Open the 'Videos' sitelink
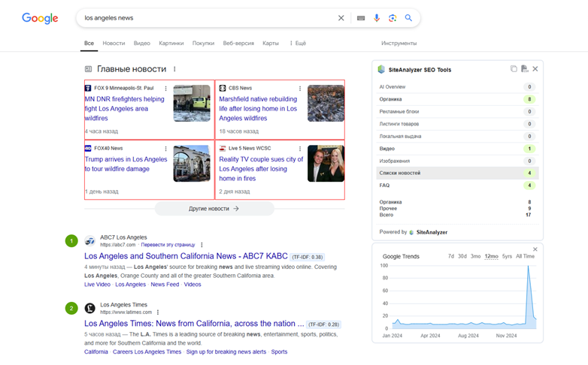The image size is (588, 365). point(192,285)
